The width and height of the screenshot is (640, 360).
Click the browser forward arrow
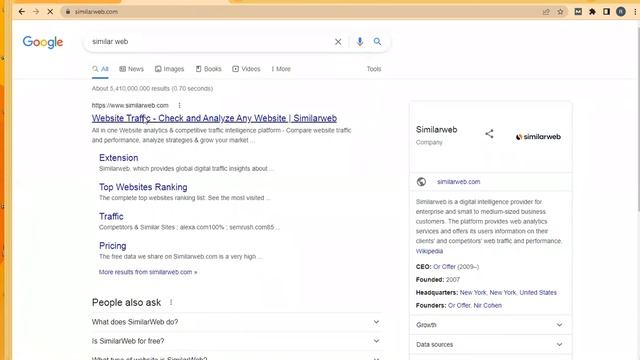(36, 12)
